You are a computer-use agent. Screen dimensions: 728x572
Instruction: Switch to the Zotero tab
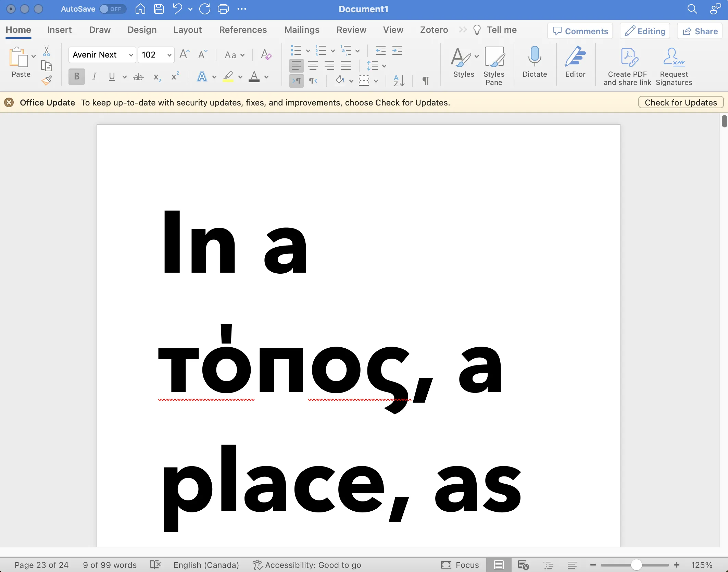pyautogui.click(x=434, y=30)
